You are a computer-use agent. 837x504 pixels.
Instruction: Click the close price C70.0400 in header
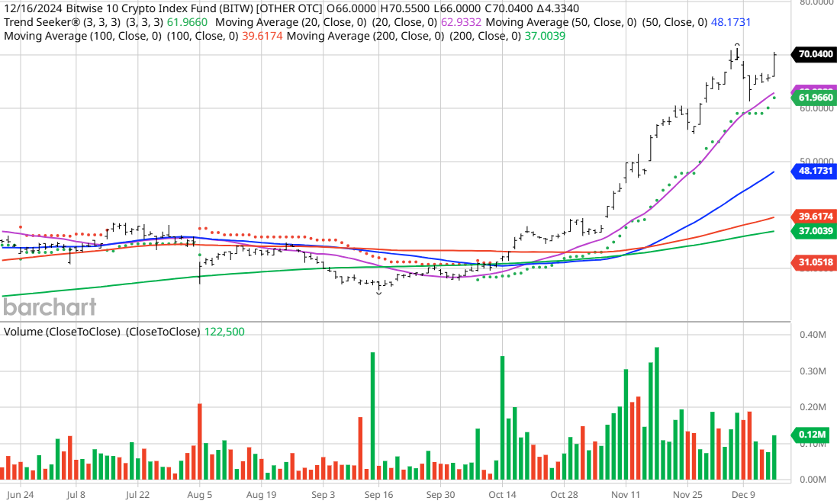pyautogui.click(x=510, y=8)
